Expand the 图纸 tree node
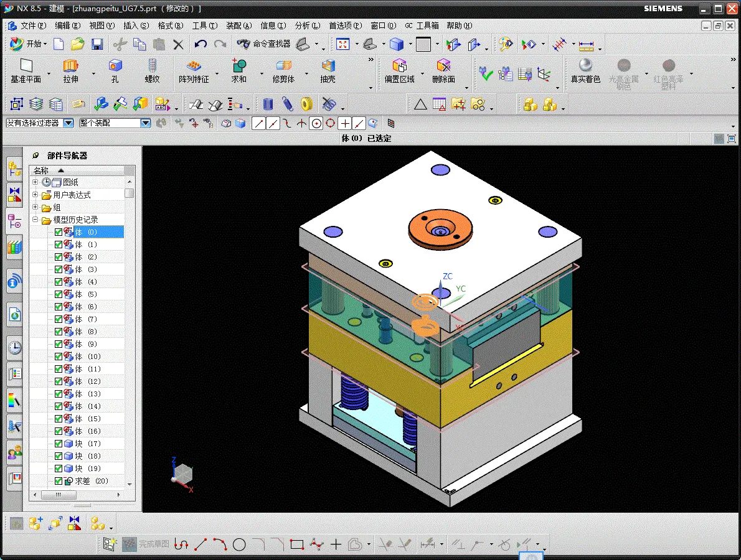741x560 pixels. point(35,182)
